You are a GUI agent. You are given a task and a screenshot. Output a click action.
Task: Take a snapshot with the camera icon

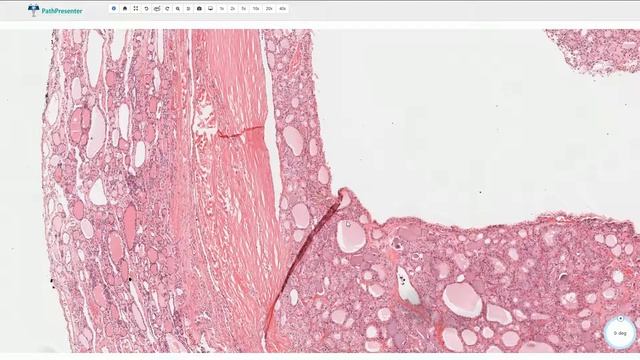pos(199,9)
